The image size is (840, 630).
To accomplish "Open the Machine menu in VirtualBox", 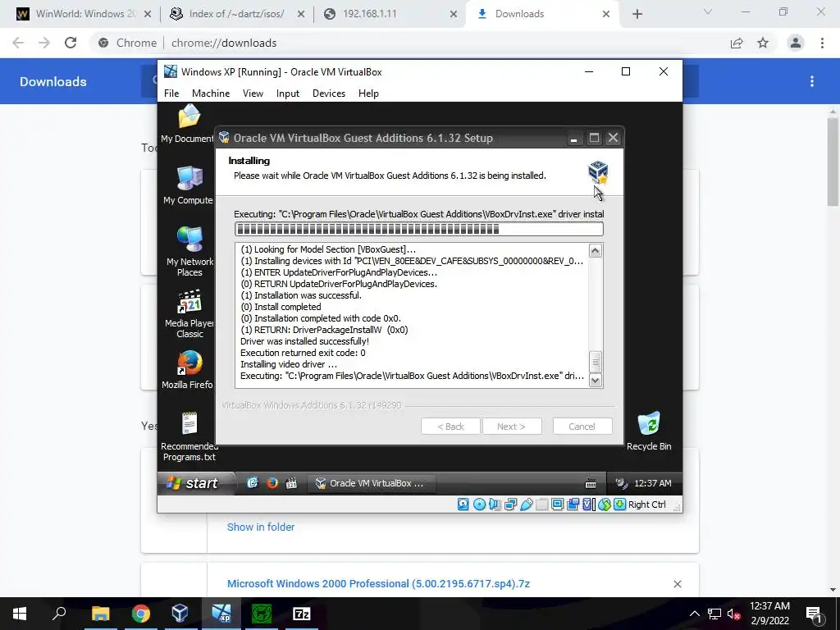I will (x=211, y=94).
